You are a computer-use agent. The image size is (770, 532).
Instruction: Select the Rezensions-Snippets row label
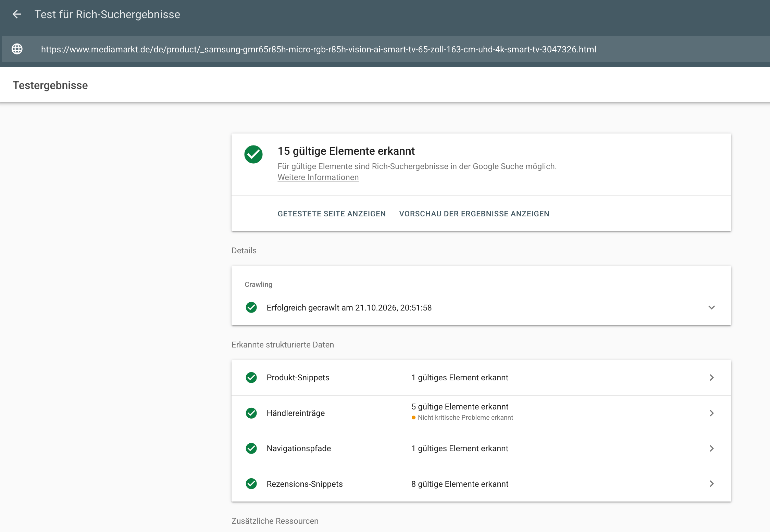click(305, 484)
